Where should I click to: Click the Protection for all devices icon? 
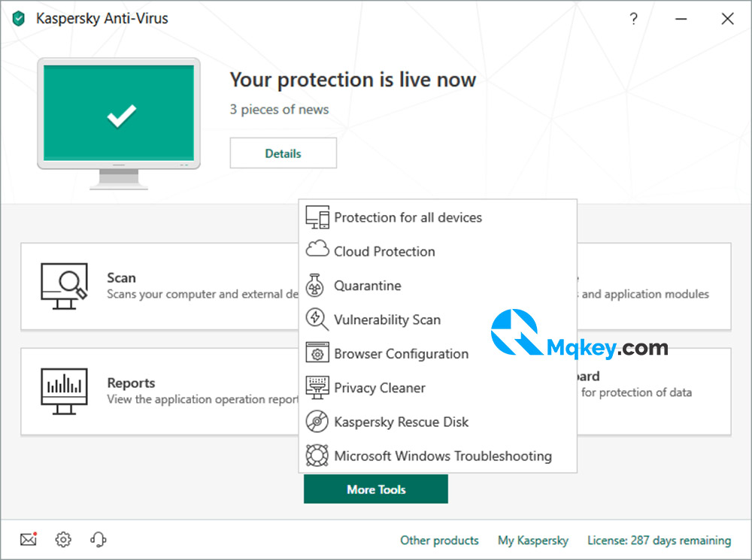click(x=317, y=217)
